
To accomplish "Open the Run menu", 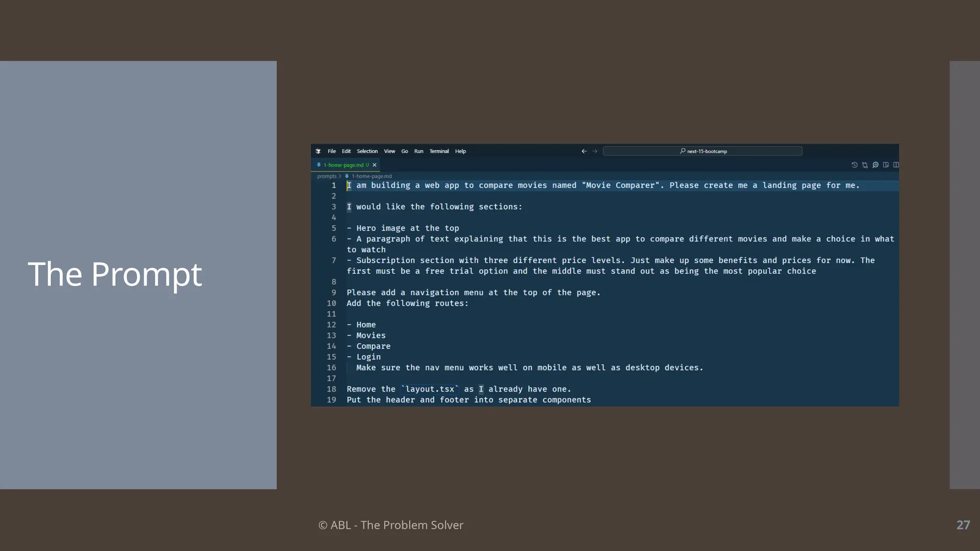I will (x=419, y=151).
